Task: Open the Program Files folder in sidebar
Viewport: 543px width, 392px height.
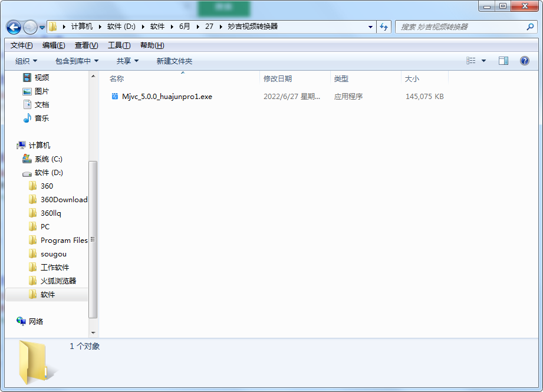Action: 58,240
